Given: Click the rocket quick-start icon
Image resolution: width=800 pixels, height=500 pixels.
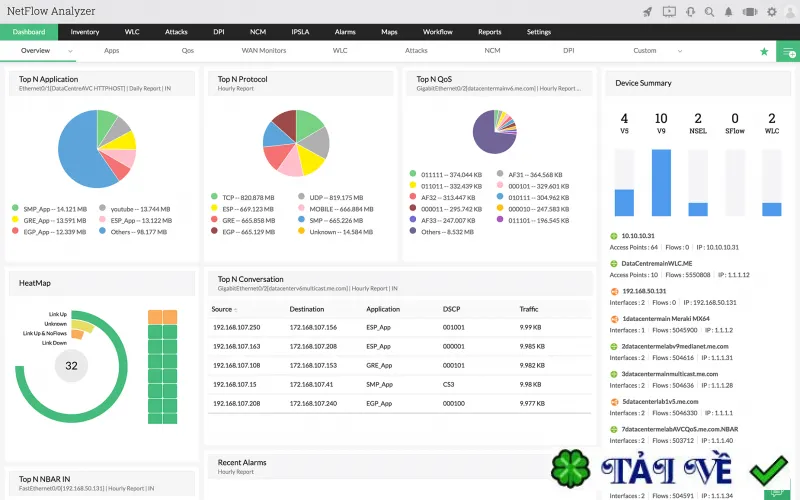Looking at the screenshot, I should click(x=647, y=12).
